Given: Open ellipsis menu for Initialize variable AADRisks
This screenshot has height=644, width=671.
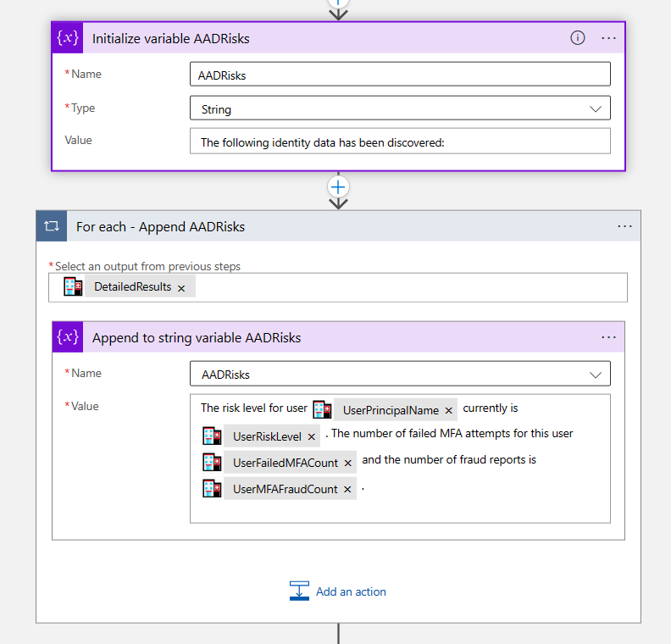Looking at the screenshot, I should coord(608,38).
